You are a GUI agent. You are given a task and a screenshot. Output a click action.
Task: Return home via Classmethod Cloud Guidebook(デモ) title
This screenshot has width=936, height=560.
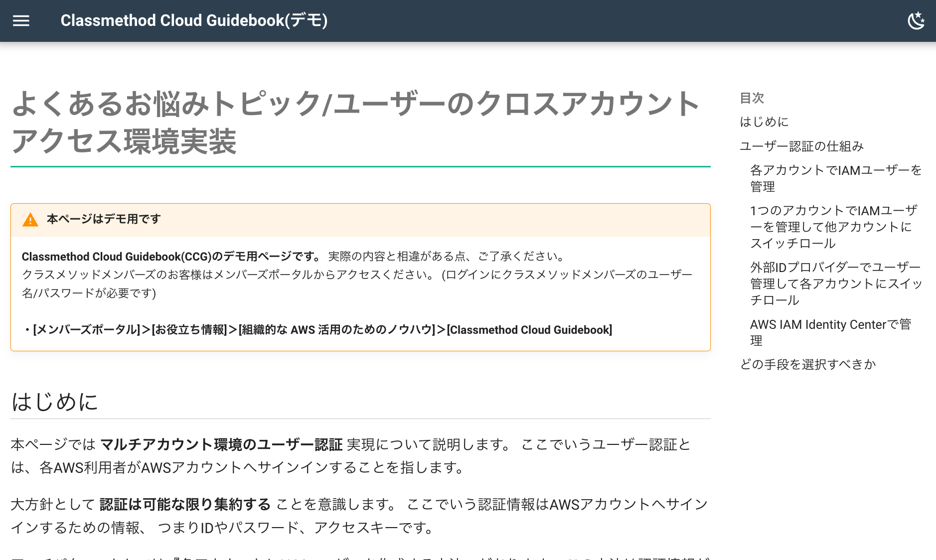tap(194, 20)
